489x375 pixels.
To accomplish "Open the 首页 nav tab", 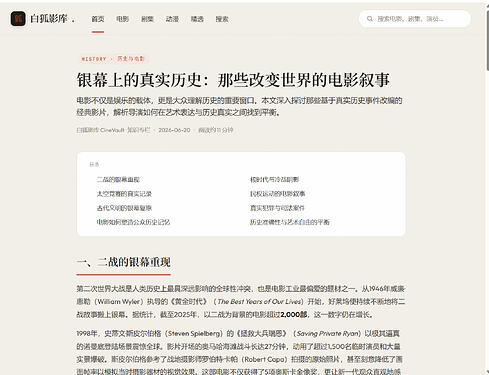I will coord(98,19).
